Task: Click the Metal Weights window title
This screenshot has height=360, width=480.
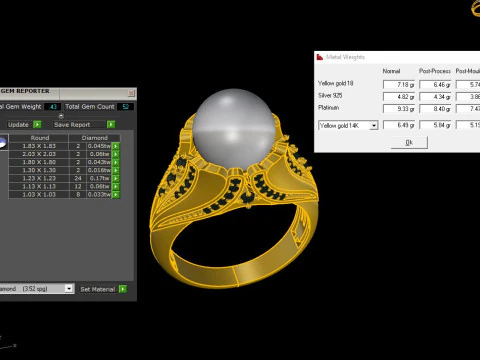Action: point(345,57)
